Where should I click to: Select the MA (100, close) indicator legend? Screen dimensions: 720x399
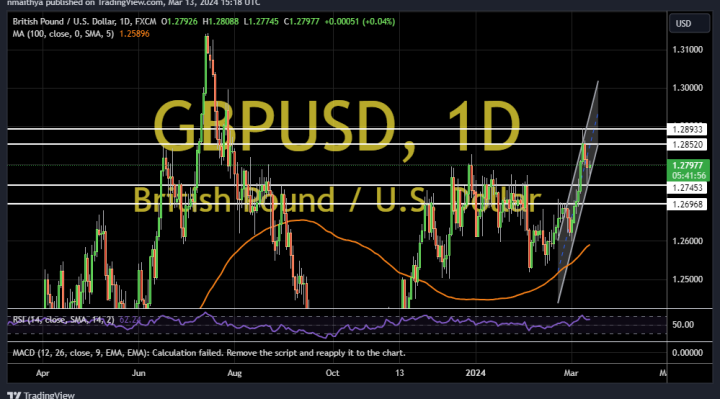tap(63, 34)
